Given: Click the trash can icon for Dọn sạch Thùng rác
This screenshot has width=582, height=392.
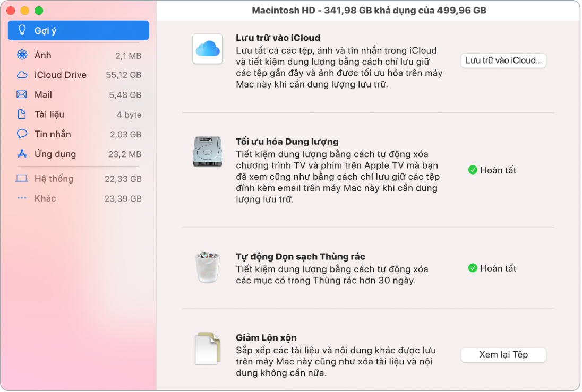Looking at the screenshot, I should click(x=209, y=268).
